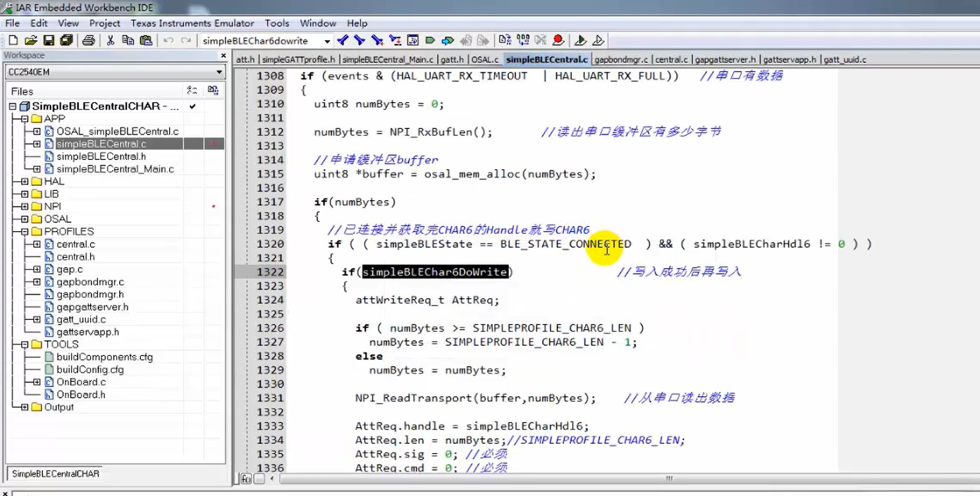Image resolution: width=980 pixels, height=496 pixels.
Task: Click the Save All toolbar icon
Action: point(66,40)
